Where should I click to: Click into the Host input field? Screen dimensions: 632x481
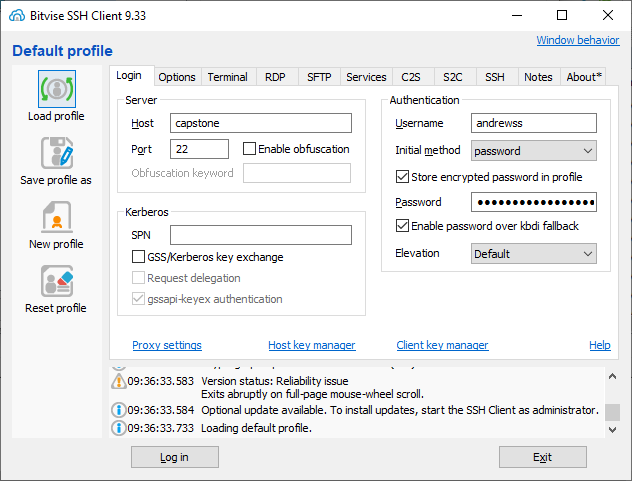pos(260,123)
